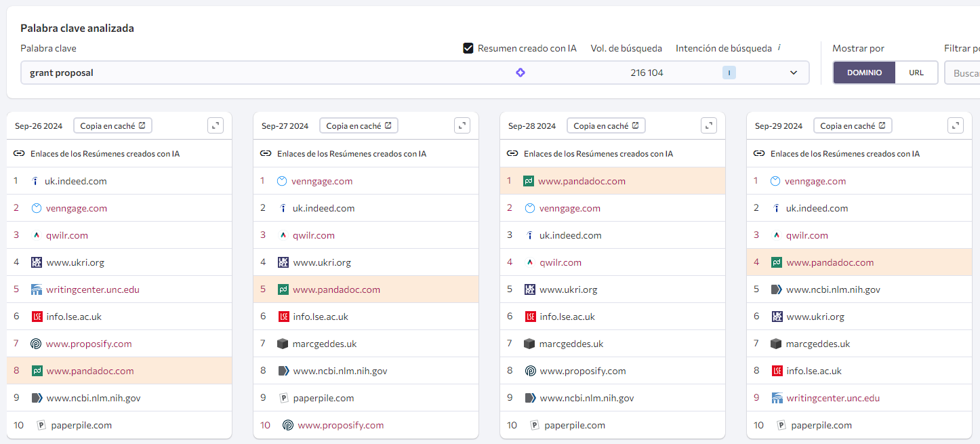Open www.proposify.com link in Sep-27 column
980x444 pixels.
[x=340, y=425]
